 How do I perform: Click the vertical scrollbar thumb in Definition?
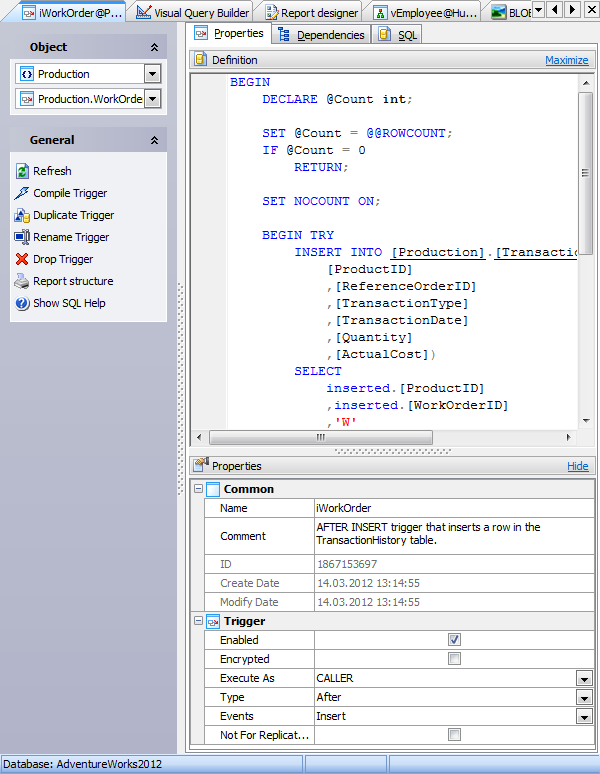[585, 173]
